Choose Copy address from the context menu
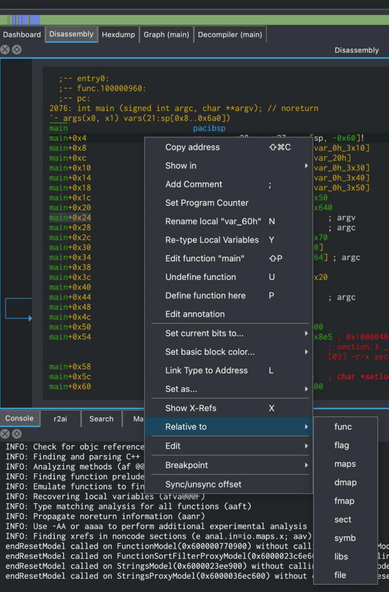Screen dimensions: 389x592 pyautogui.click(x=228, y=147)
